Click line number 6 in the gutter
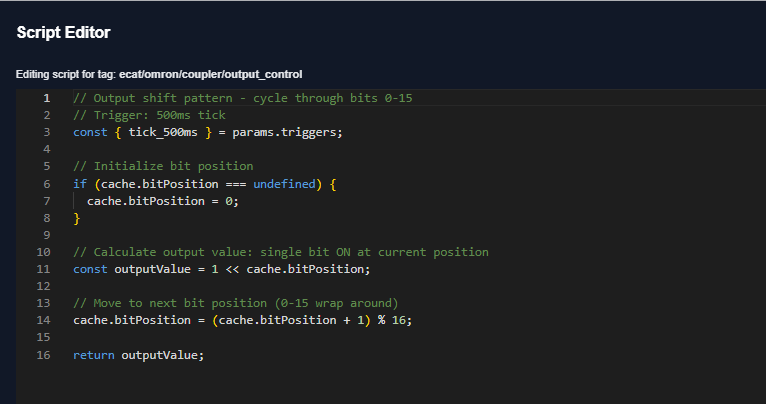 coord(46,184)
